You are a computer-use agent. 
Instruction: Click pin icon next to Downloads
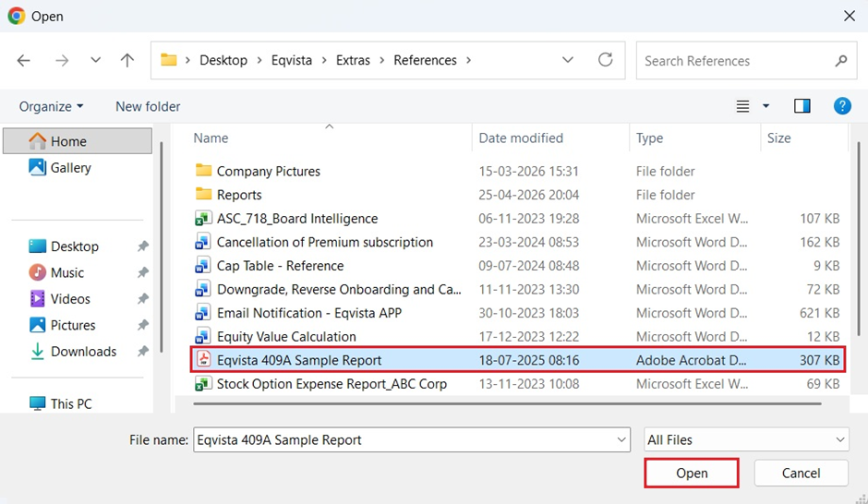click(x=143, y=352)
